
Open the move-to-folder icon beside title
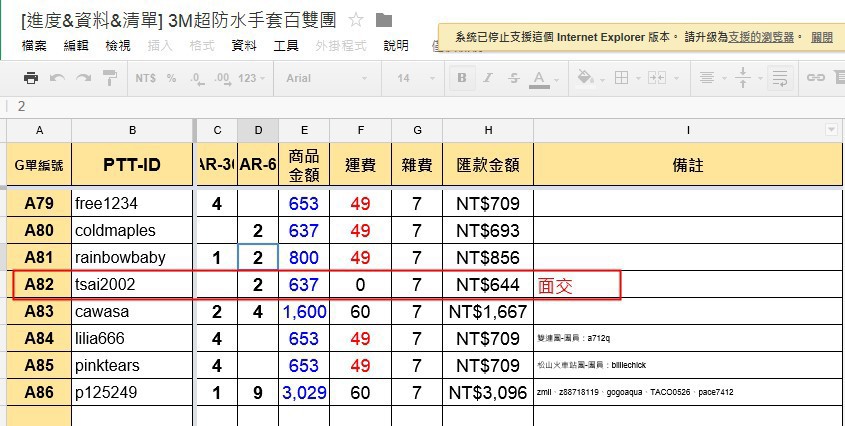click(x=383, y=21)
